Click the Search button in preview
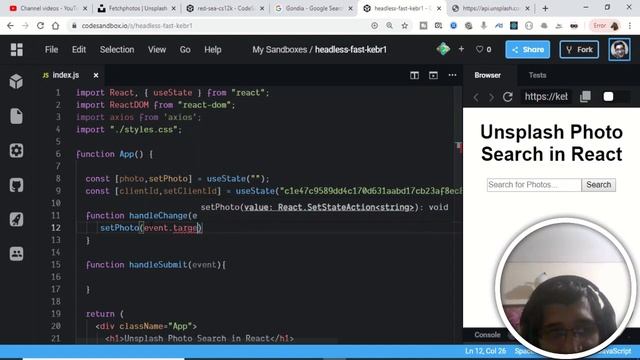This screenshot has height=360, width=640. 598,185
